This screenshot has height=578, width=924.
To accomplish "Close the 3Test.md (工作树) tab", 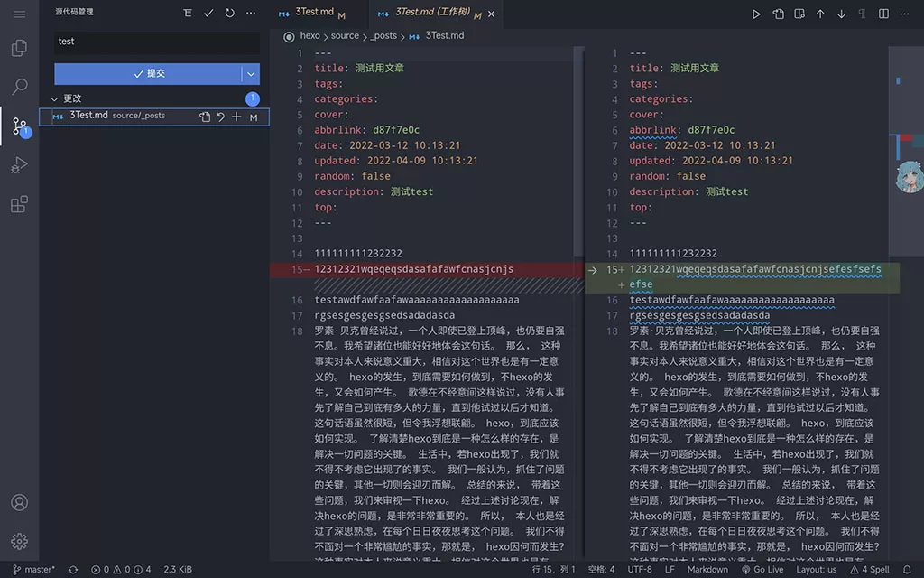I will [x=492, y=14].
